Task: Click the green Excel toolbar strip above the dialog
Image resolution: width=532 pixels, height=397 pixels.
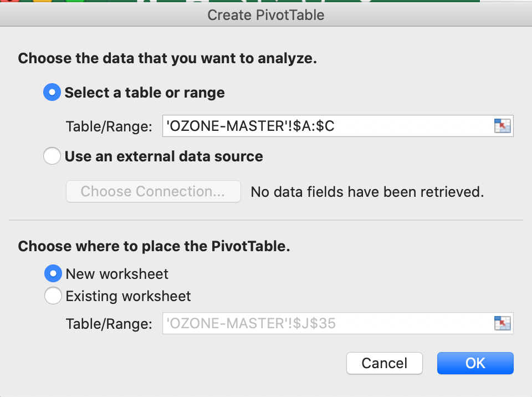Action: click(x=332, y=2)
